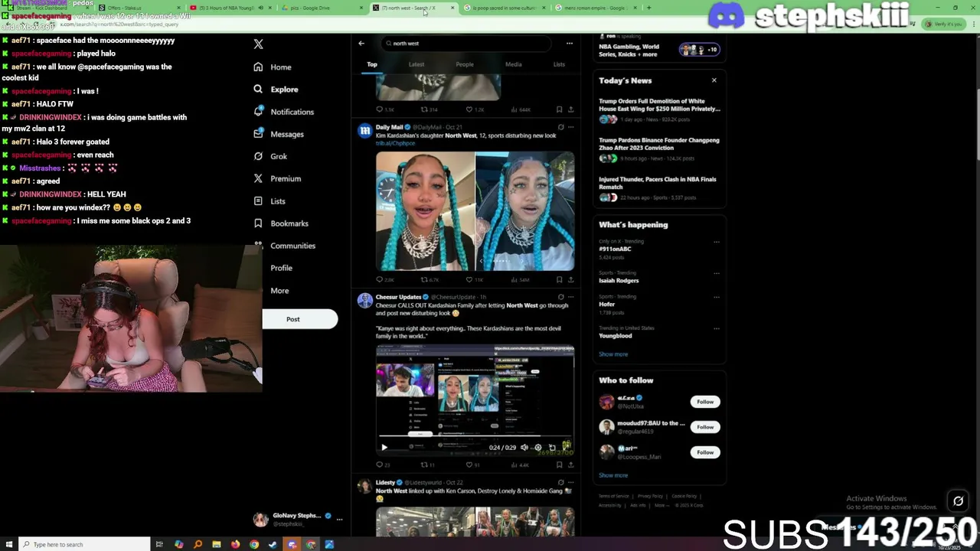
Task: Open Premium in the sidebar
Action: coord(277,178)
